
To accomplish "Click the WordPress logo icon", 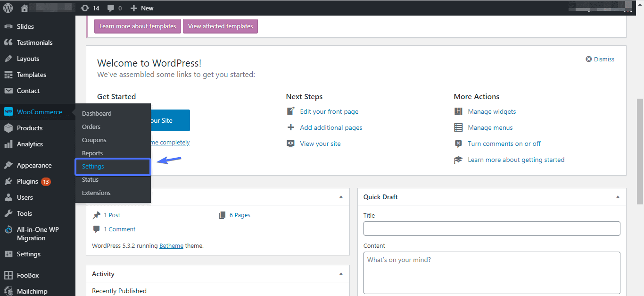I will coord(8,8).
